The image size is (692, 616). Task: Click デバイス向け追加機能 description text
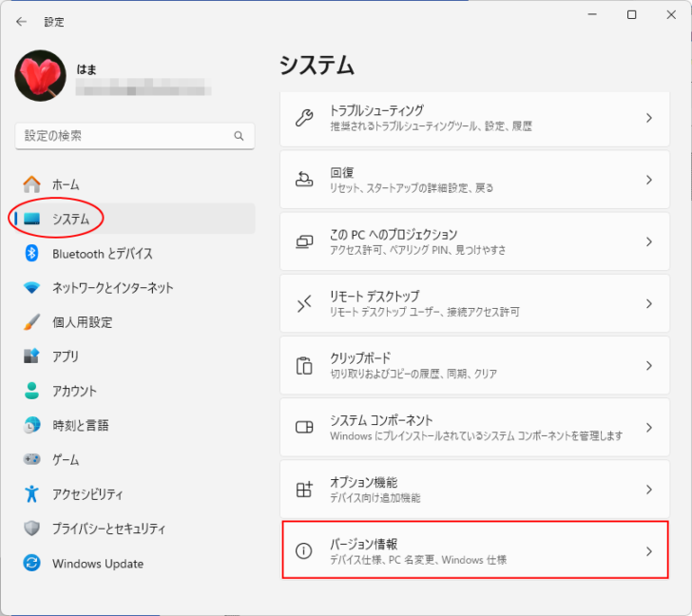375,498
